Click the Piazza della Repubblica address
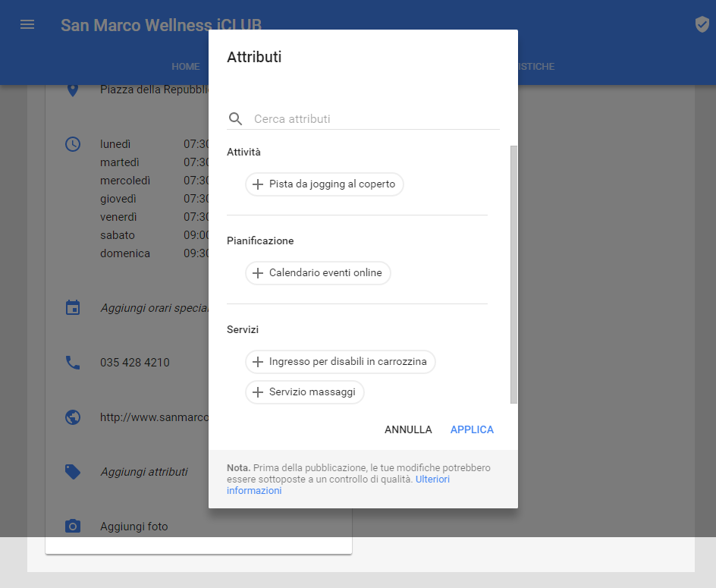This screenshot has width=716, height=588. (154, 90)
